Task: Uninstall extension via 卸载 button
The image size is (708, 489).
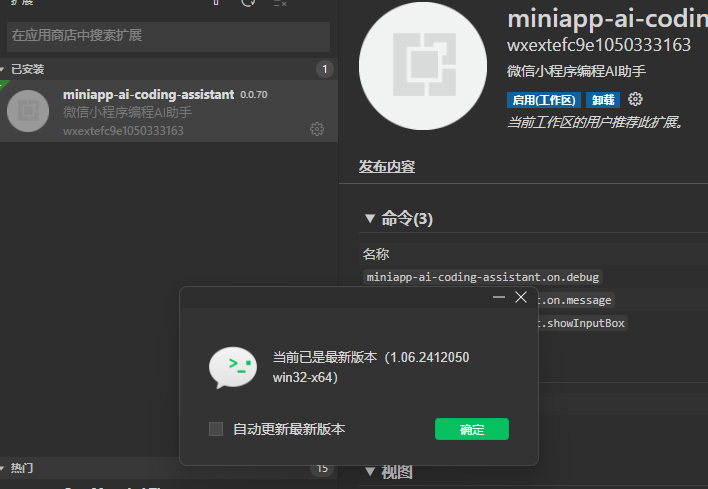Action: tap(603, 100)
